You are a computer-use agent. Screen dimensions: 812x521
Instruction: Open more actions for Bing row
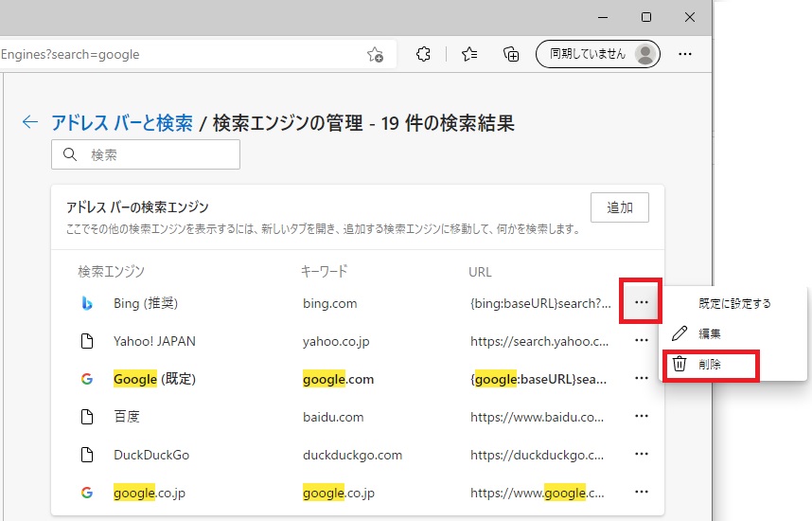[641, 302]
